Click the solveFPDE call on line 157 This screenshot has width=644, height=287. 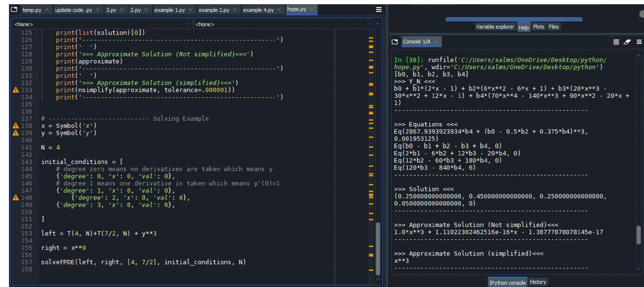[x=143, y=262]
